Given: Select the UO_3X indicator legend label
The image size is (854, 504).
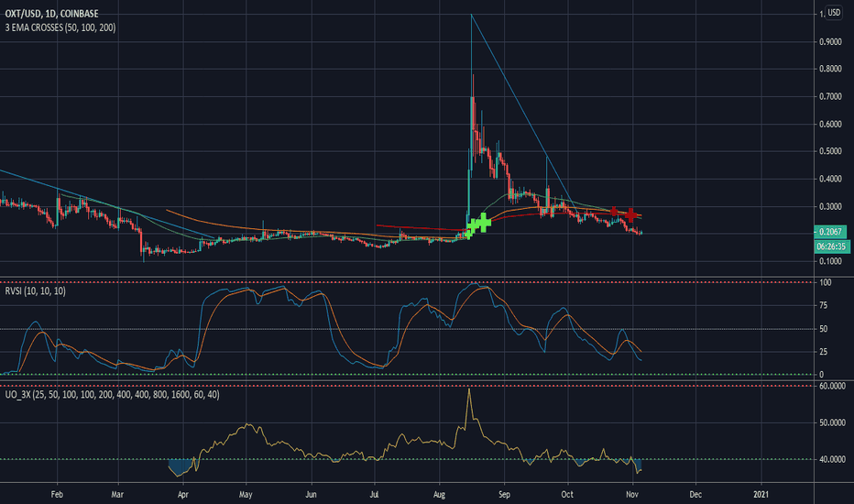Looking at the screenshot, I should 112,394.
